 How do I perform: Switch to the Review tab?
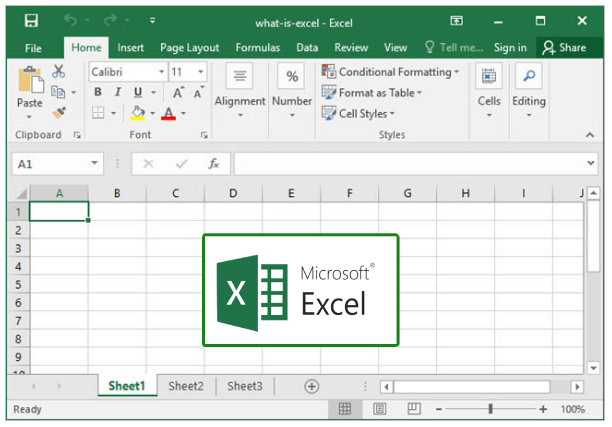[x=351, y=48]
